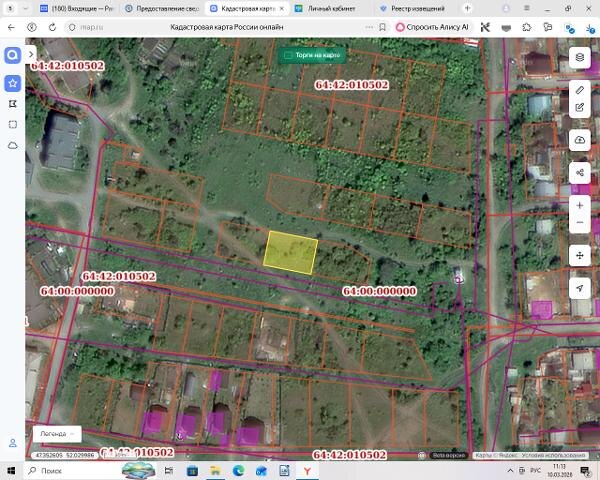Viewport: 600px width, 480px height.
Task: Open Microsoft Edge from the taskbar
Action: click(x=238, y=470)
